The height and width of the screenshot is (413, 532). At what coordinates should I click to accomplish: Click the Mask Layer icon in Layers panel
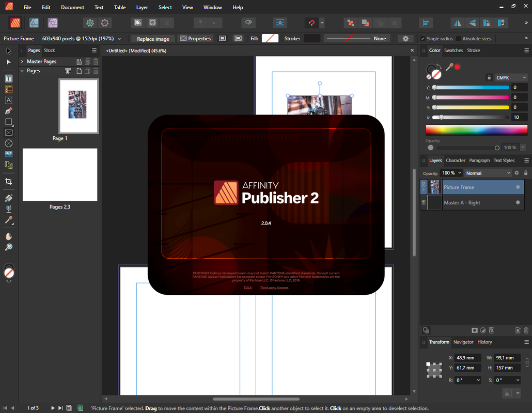474,330
